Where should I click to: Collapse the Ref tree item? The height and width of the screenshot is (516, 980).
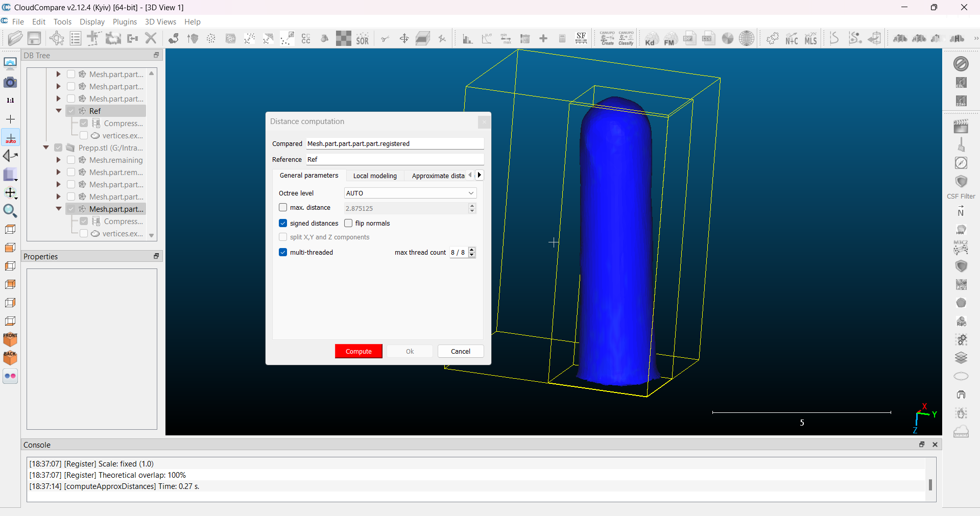point(59,111)
